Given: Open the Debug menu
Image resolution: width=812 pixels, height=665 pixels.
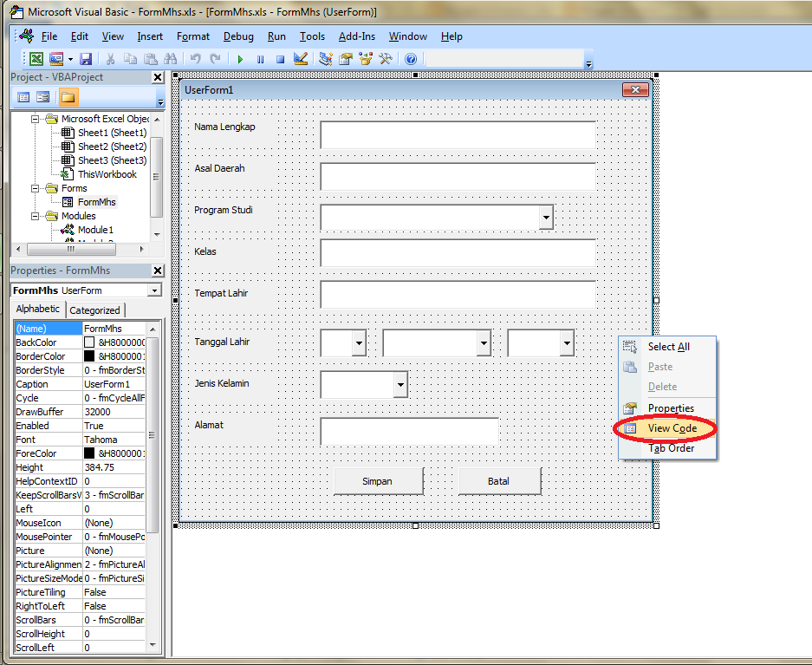Looking at the screenshot, I should coord(238,36).
